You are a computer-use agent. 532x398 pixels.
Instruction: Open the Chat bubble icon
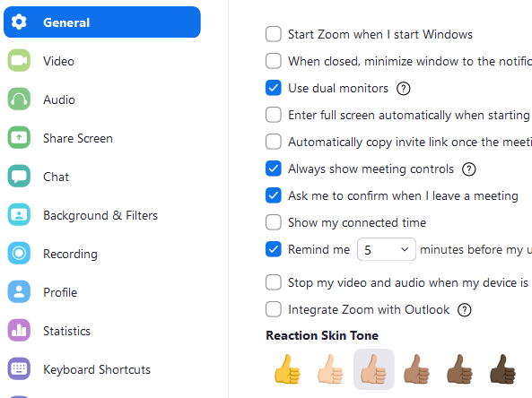pyautogui.click(x=19, y=177)
